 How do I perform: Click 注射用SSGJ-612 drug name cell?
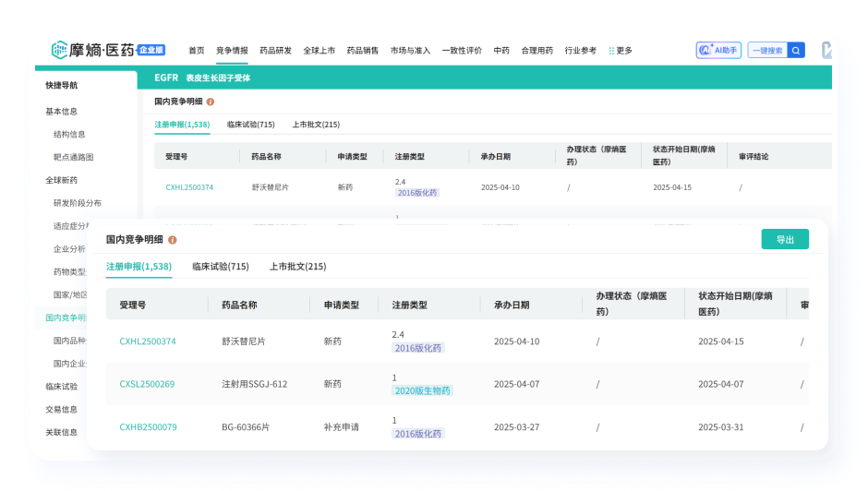(255, 384)
